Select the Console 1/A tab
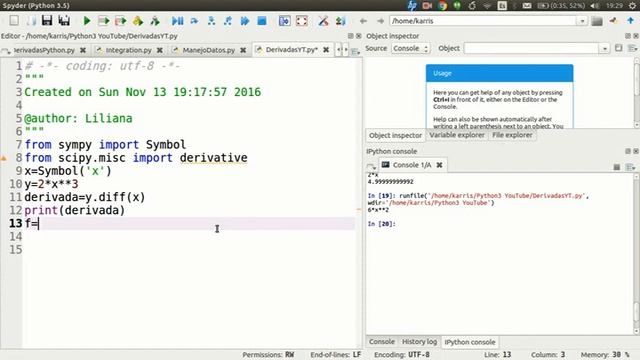640x360 pixels. (411, 165)
